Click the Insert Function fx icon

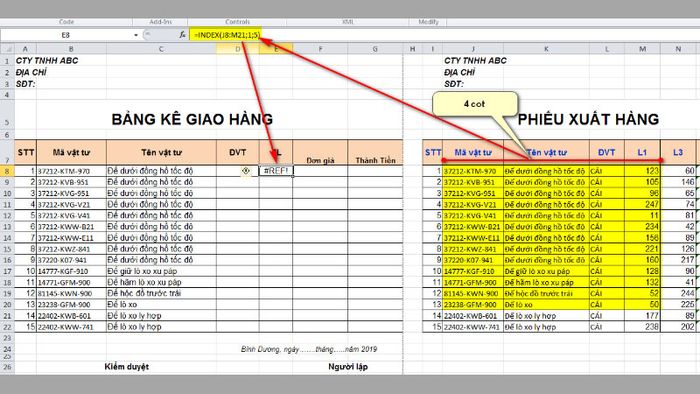tap(182, 35)
